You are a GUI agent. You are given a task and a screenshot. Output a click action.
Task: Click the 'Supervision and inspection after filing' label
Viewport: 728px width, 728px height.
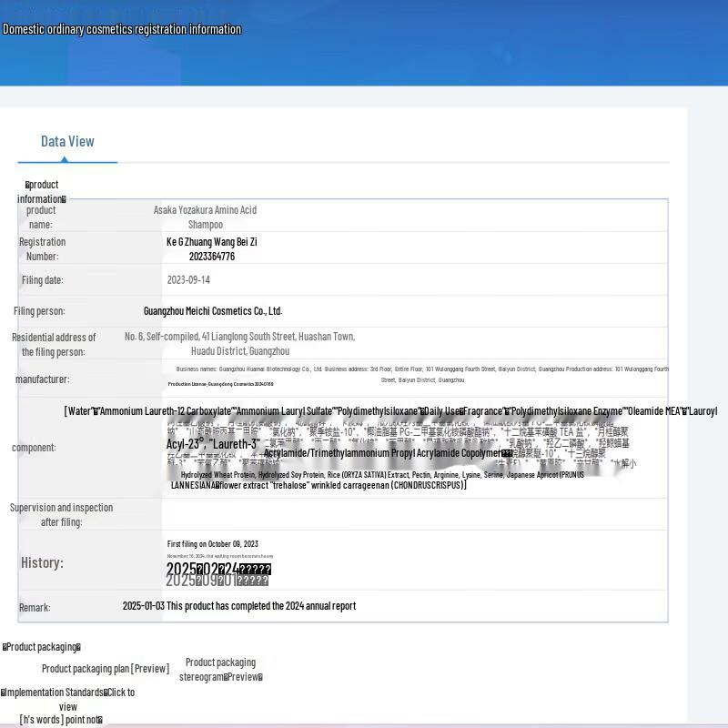[61, 515]
